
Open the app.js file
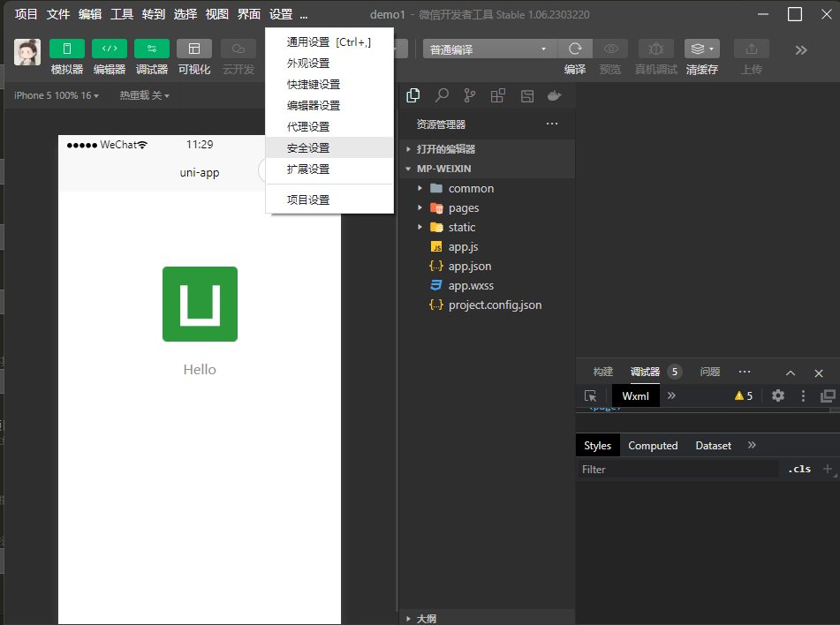[488, 247]
